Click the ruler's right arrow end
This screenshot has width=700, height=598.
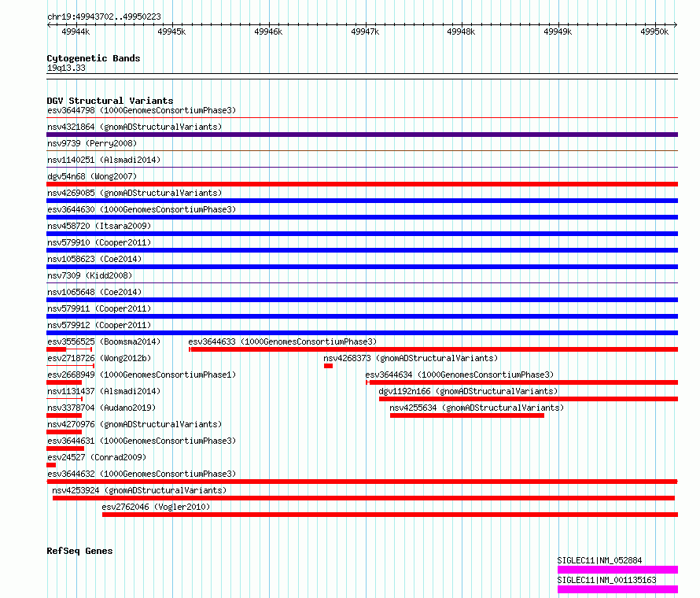point(676,25)
